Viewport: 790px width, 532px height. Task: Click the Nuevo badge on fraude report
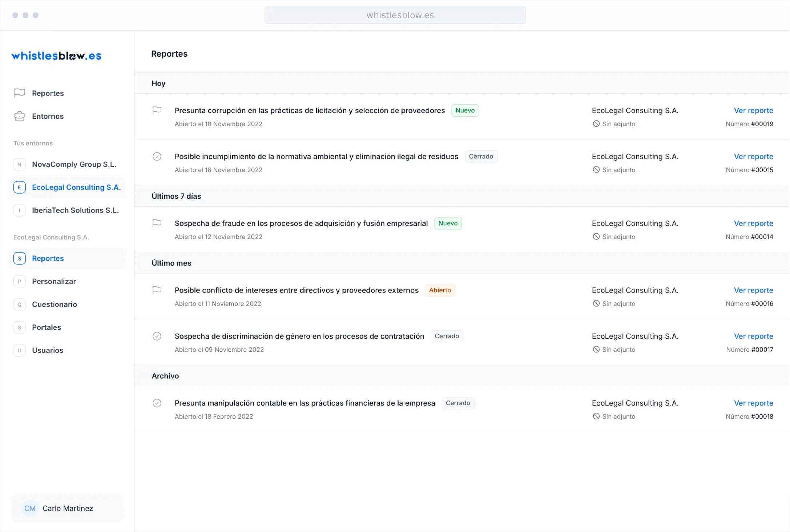(448, 223)
